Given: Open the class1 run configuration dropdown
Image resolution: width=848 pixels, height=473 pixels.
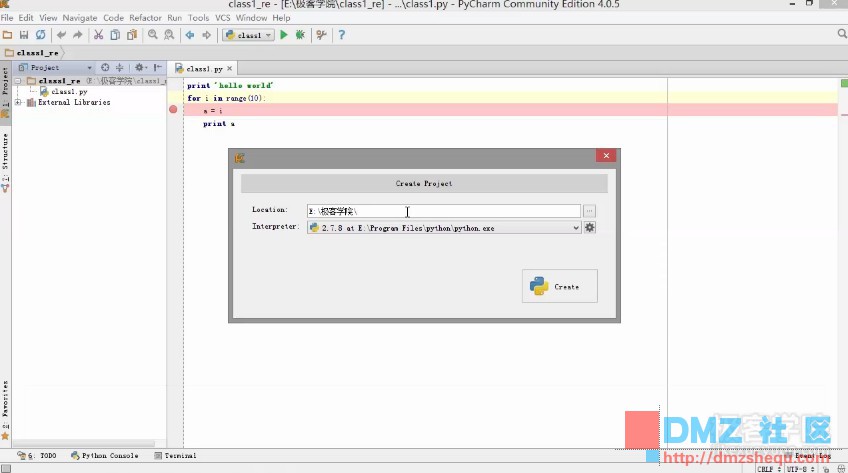Looking at the screenshot, I should click(x=249, y=35).
